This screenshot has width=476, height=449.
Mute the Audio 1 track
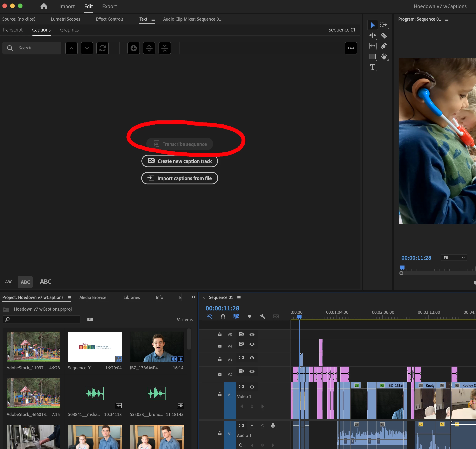tap(252, 426)
